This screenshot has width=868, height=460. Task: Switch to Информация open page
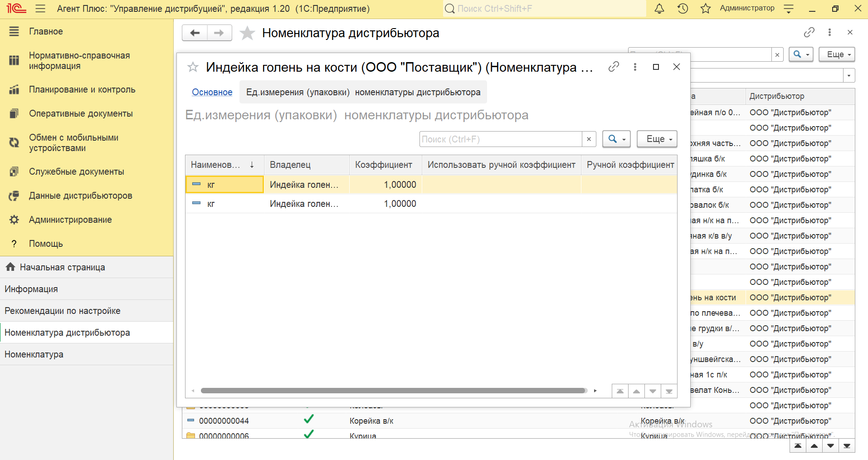tap(87, 289)
